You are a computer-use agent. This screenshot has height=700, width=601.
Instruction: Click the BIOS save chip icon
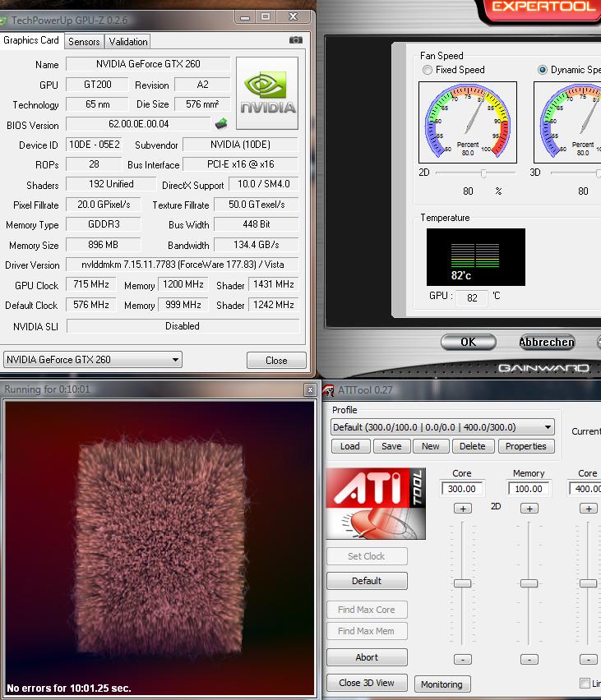pos(221,123)
